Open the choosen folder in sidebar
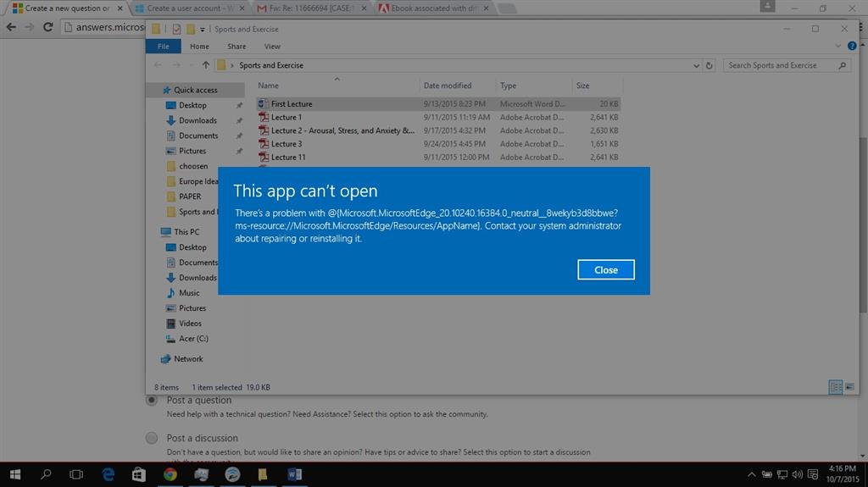Viewport: 868px width, 487px height. 192,166
